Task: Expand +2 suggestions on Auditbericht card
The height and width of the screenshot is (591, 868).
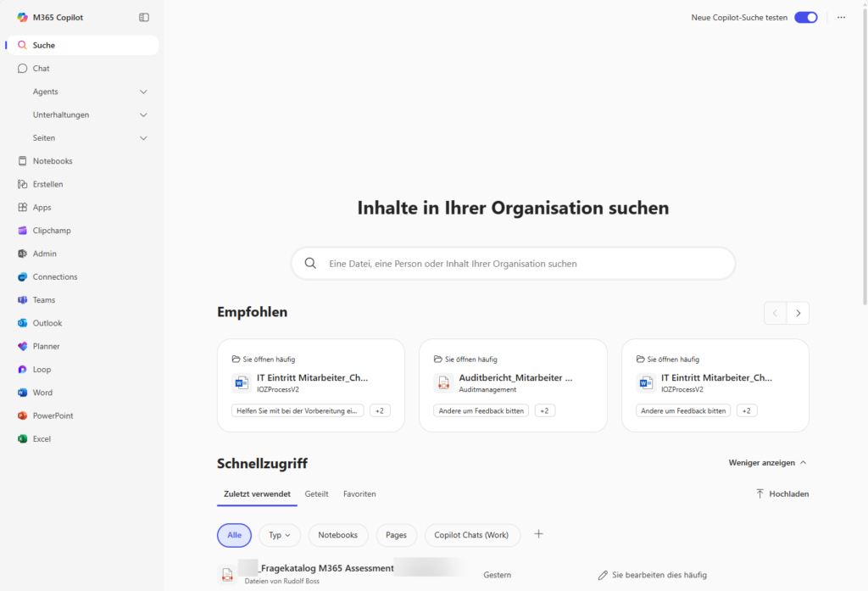Action: click(x=545, y=410)
